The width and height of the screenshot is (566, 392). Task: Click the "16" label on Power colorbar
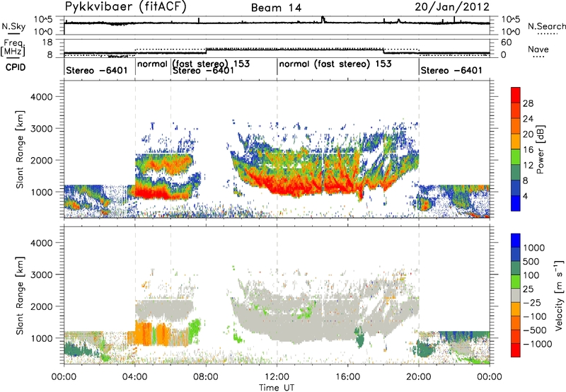coord(528,150)
